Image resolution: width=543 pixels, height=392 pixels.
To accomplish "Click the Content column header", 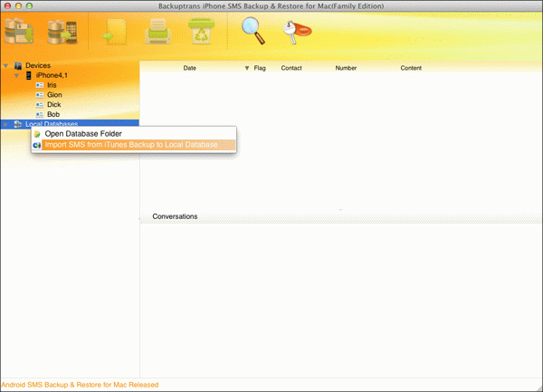I will tap(411, 68).
